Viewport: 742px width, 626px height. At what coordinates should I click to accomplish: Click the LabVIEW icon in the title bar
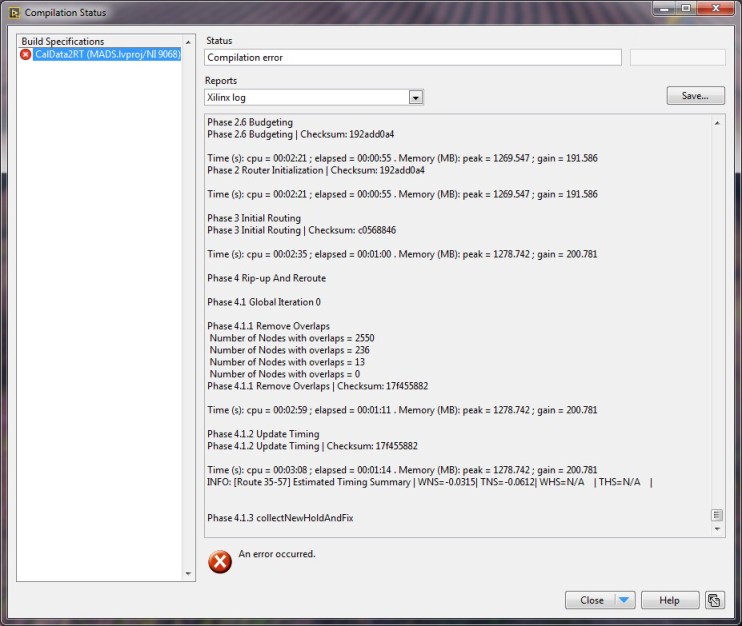click(x=12, y=12)
